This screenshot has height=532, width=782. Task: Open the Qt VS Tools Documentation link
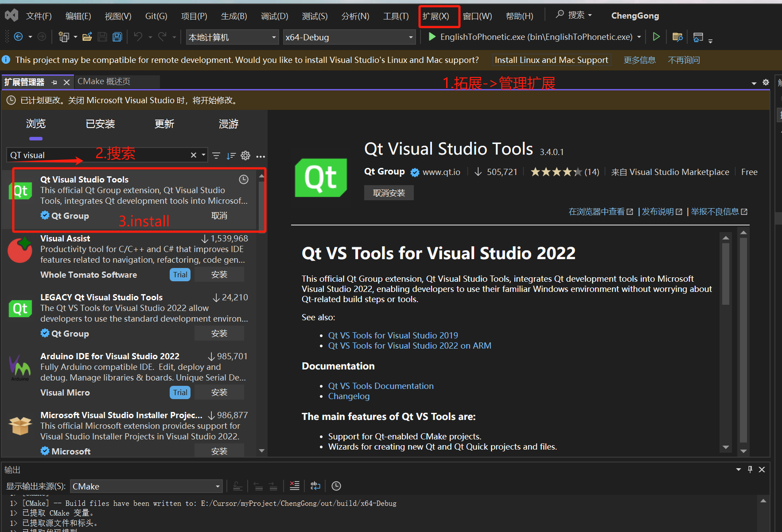380,386
